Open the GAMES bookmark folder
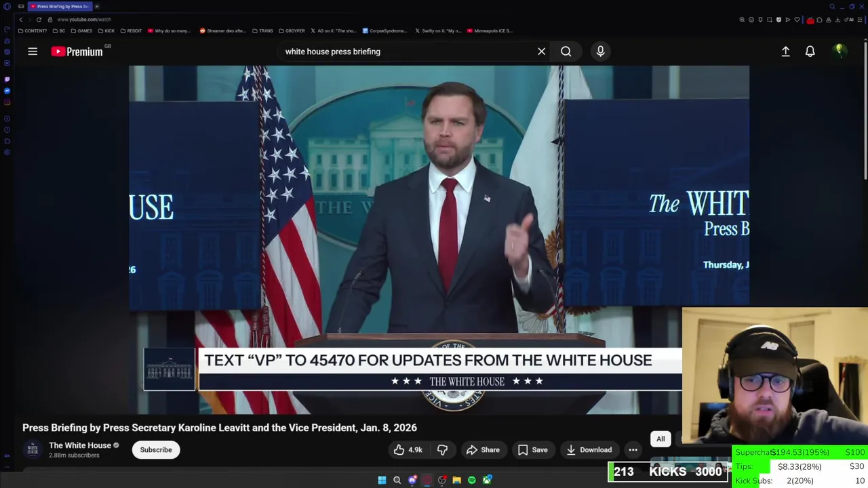This screenshot has width=868, height=488. tap(81, 30)
